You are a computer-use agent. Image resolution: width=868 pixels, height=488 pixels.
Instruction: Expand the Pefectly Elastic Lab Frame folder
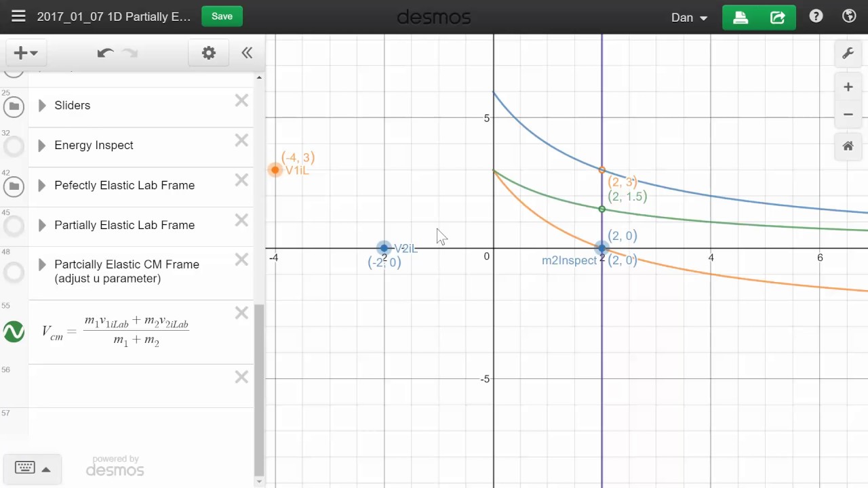(x=42, y=185)
